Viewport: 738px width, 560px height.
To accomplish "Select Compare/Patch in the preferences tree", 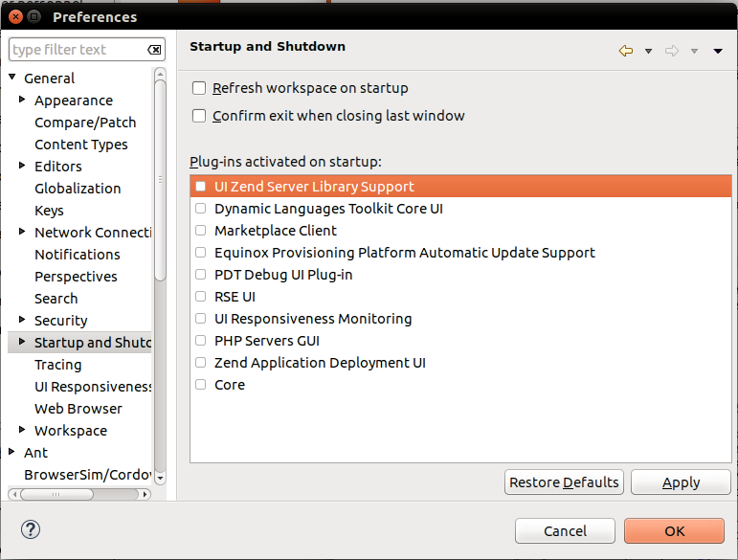I will (85, 123).
